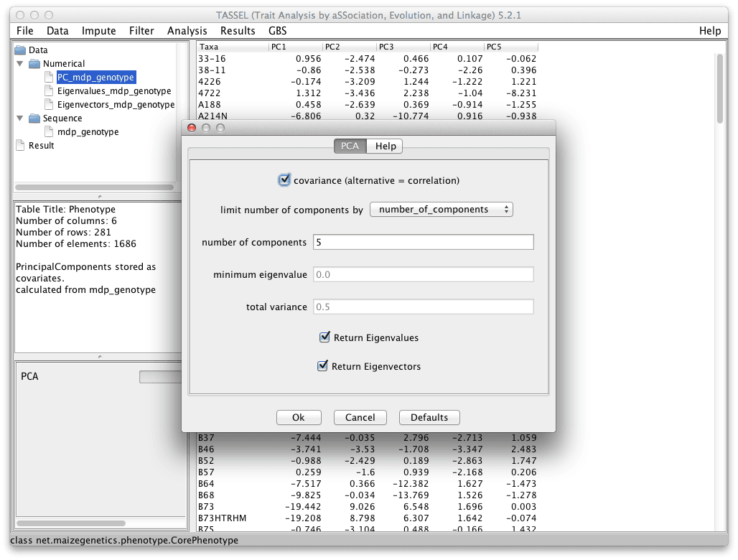Open the Results menu
The height and width of the screenshot is (560, 738).
click(238, 31)
